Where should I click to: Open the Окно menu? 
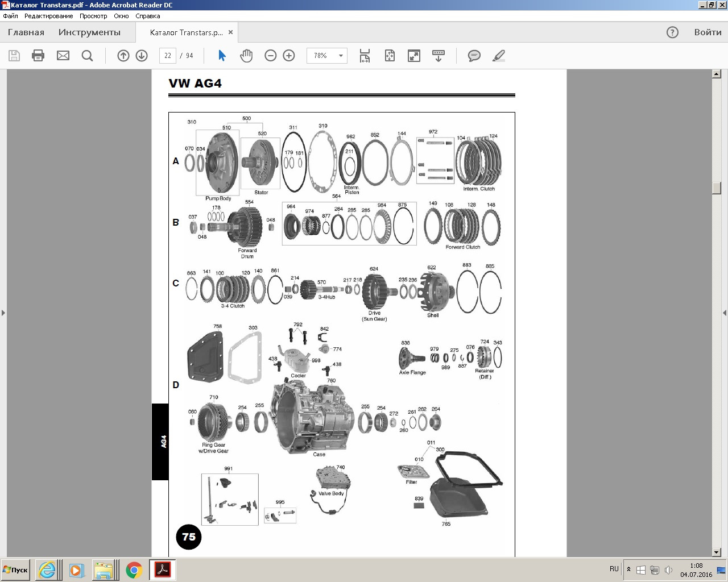(121, 16)
